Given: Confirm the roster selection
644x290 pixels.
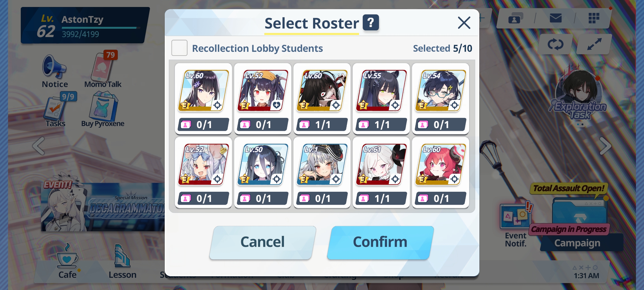Looking at the screenshot, I should (x=380, y=242).
